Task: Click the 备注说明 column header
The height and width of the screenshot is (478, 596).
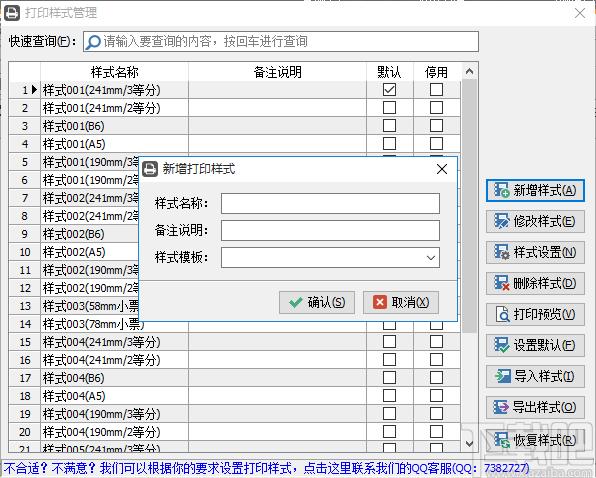Action: tap(277, 72)
